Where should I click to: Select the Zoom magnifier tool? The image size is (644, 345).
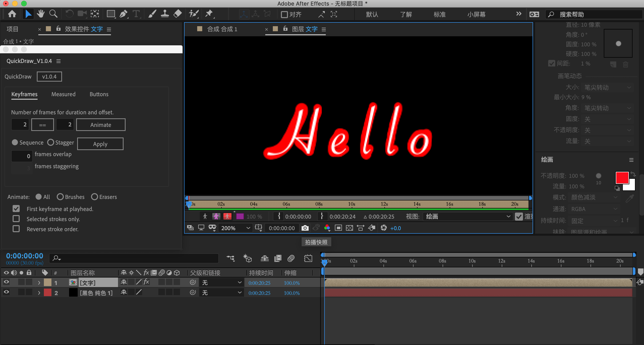point(53,14)
